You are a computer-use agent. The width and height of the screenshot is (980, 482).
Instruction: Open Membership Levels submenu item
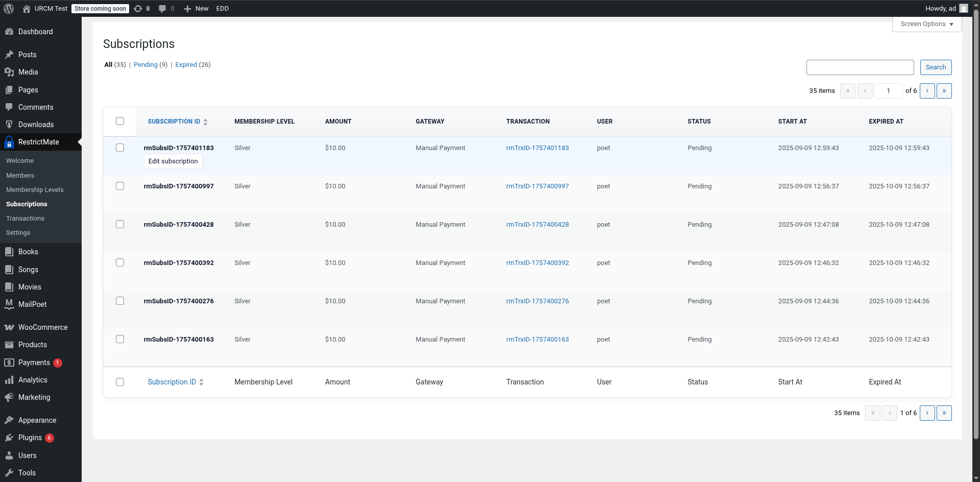(x=35, y=189)
